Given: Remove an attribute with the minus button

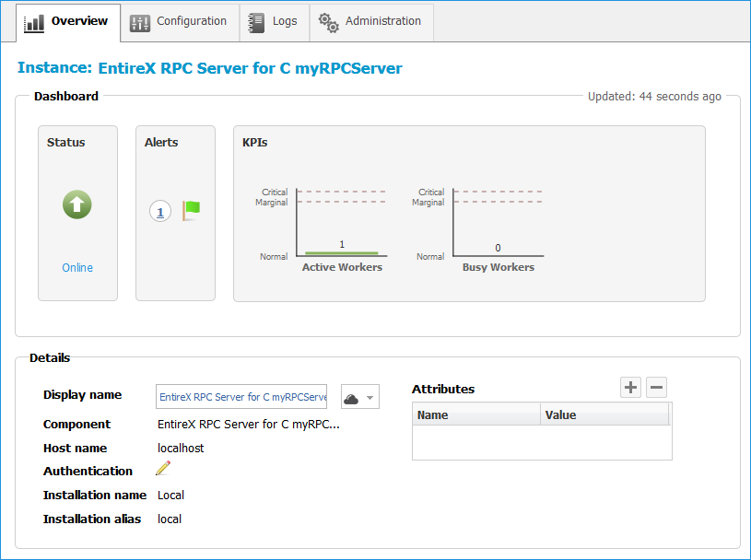Looking at the screenshot, I should click(x=657, y=387).
